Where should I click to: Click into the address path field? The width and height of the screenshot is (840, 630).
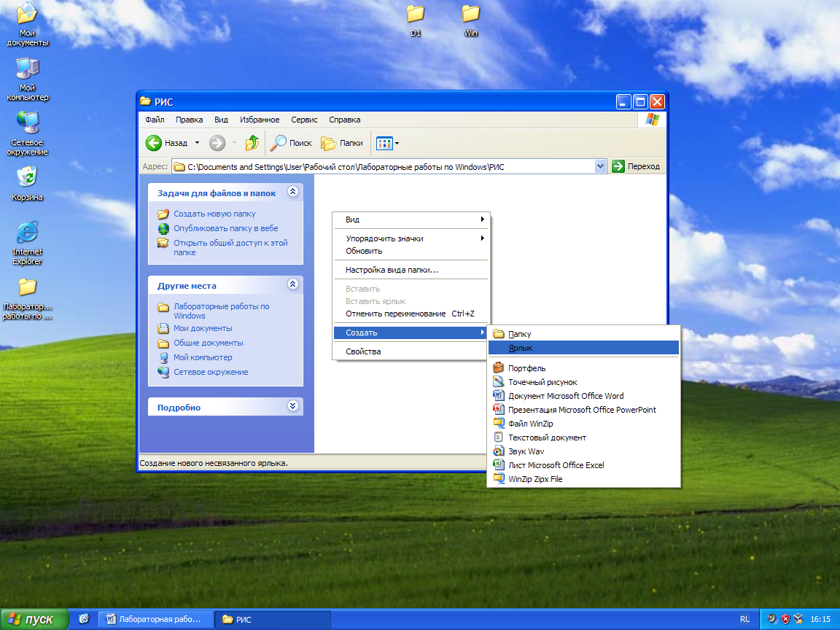pyautogui.click(x=383, y=166)
